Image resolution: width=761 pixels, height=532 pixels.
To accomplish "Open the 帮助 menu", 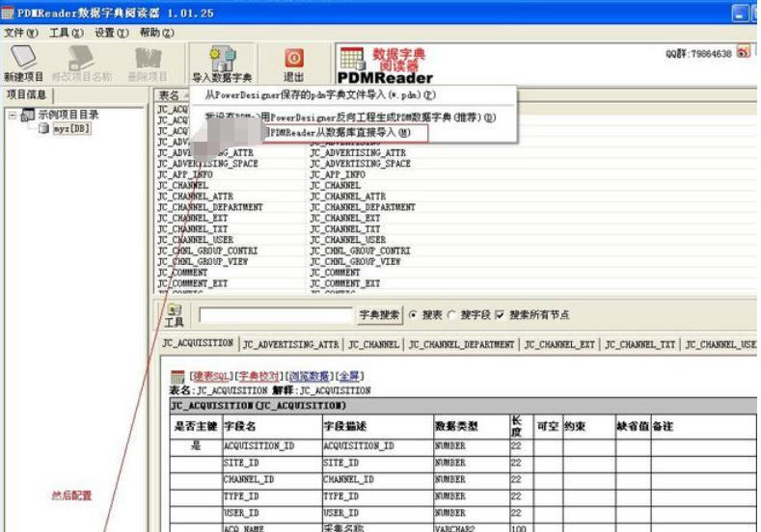I will tap(156, 33).
